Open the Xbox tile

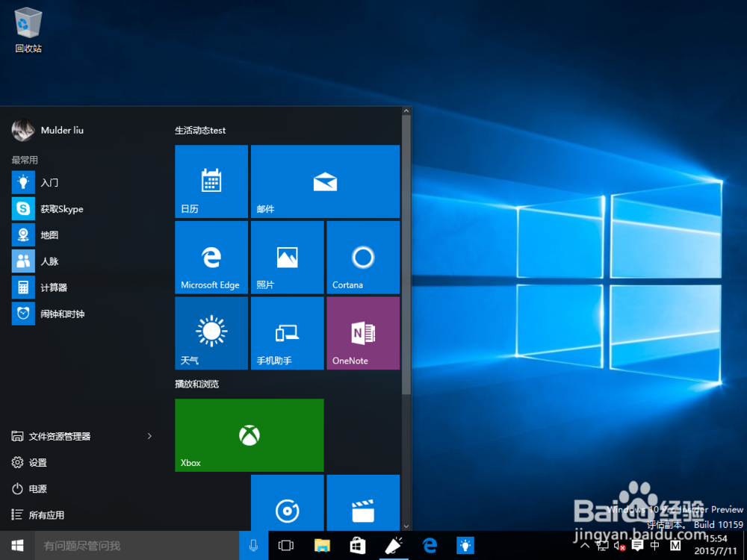249,435
